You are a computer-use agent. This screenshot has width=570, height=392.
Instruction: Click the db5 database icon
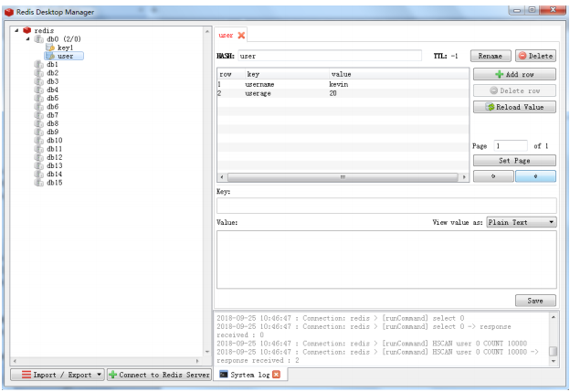39,98
